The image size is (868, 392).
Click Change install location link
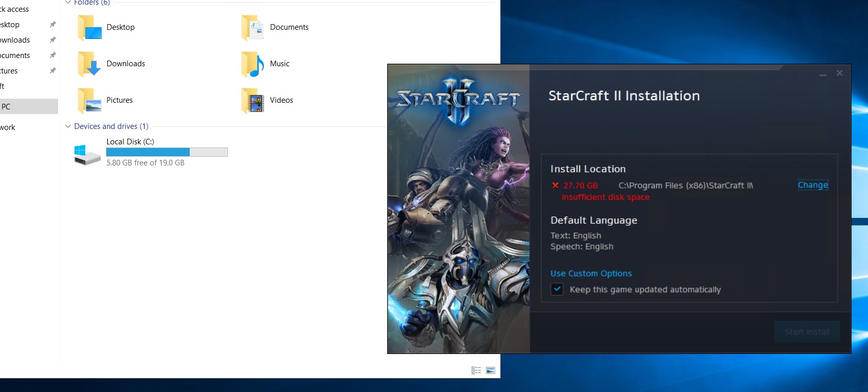tap(813, 185)
